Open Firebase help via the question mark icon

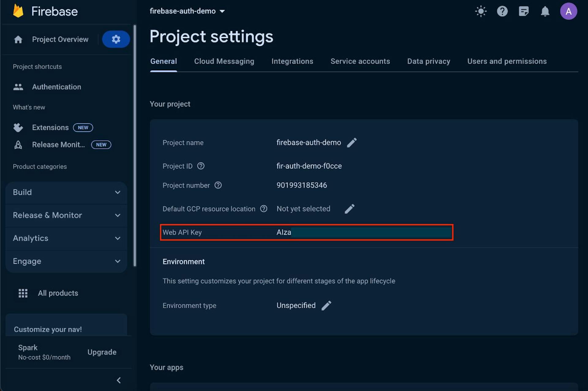click(502, 11)
